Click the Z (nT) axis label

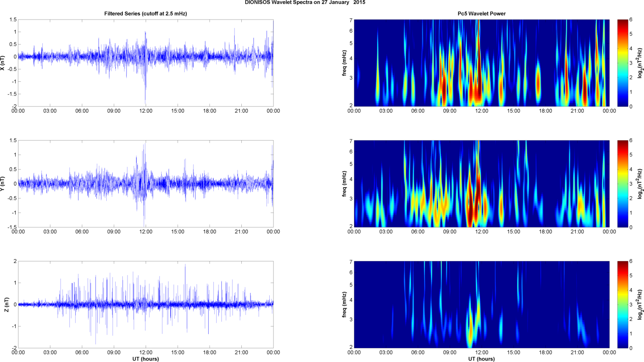point(6,304)
